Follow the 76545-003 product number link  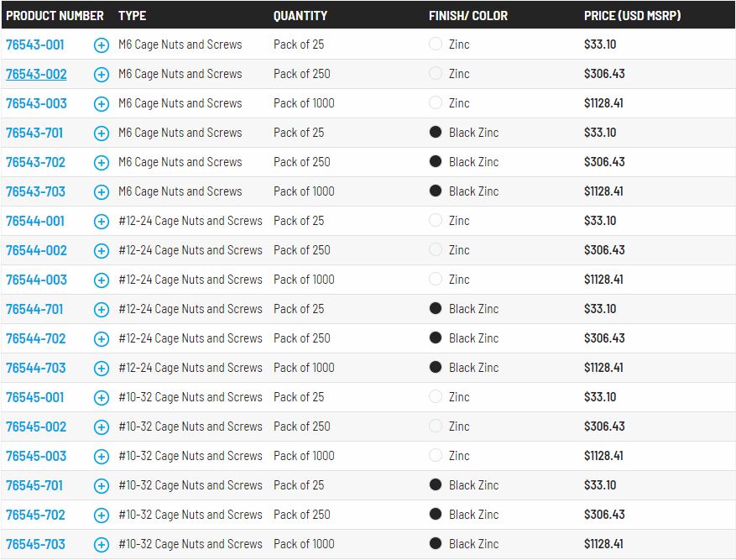click(36, 456)
